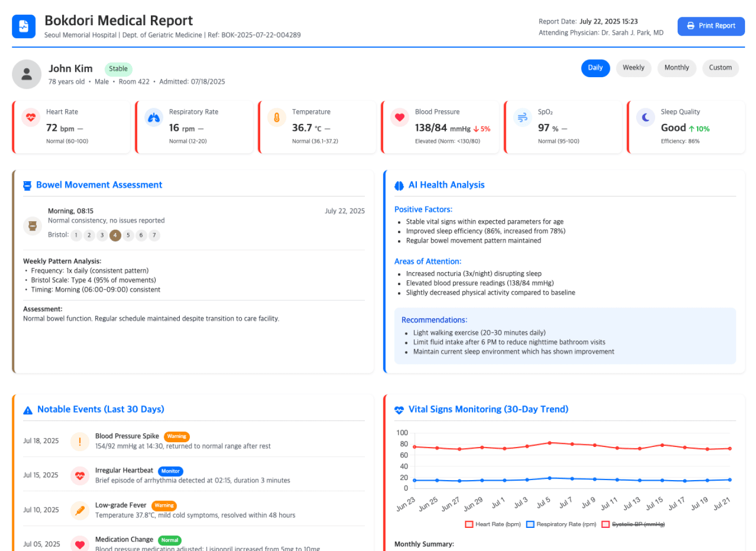Switch to the Daily view tab
The width and height of the screenshot is (756, 551).
coord(595,68)
